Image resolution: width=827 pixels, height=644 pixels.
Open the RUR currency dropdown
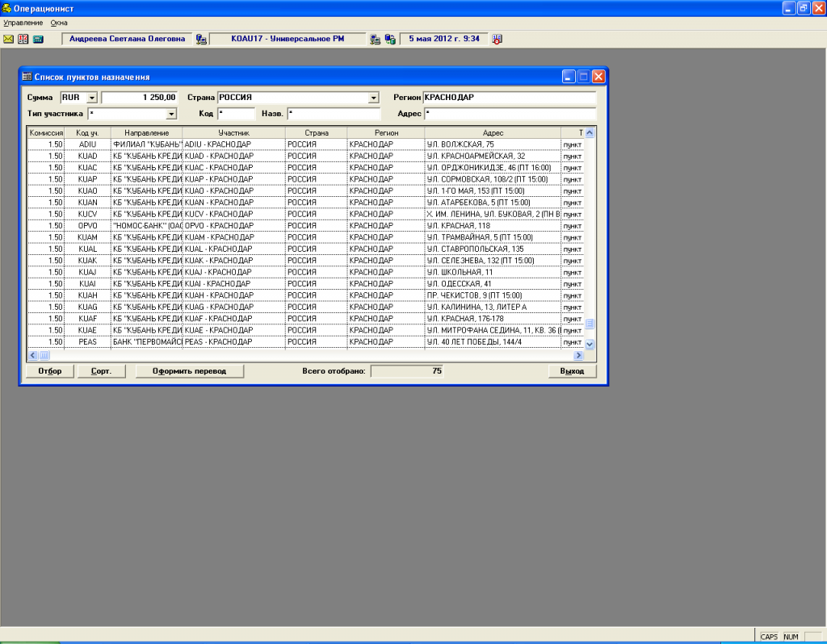tap(91, 98)
